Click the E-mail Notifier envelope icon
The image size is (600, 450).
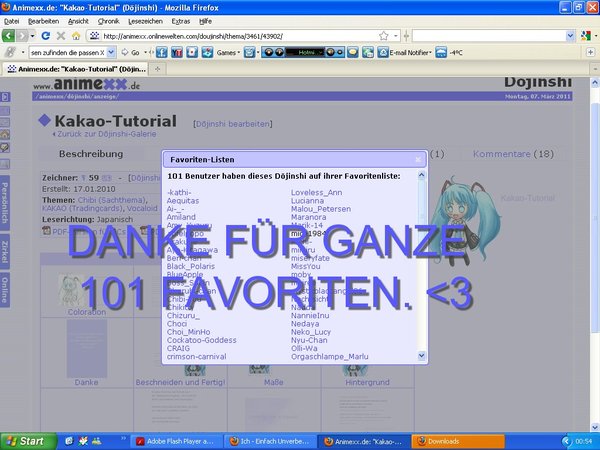point(383,52)
